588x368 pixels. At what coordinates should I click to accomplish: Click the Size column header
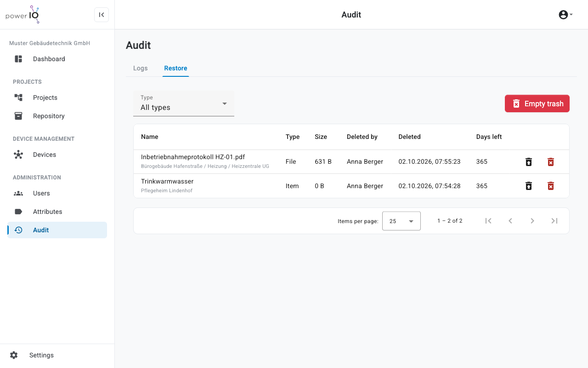(x=321, y=137)
